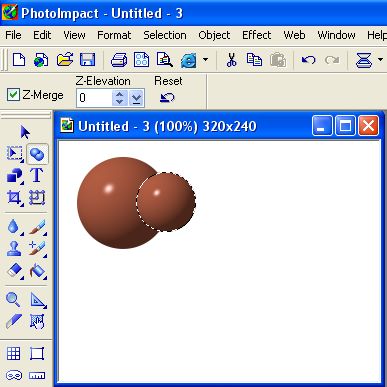This screenshot has height=387, width=387.
Task: Open the Object menu
Action: coord(214,35)
